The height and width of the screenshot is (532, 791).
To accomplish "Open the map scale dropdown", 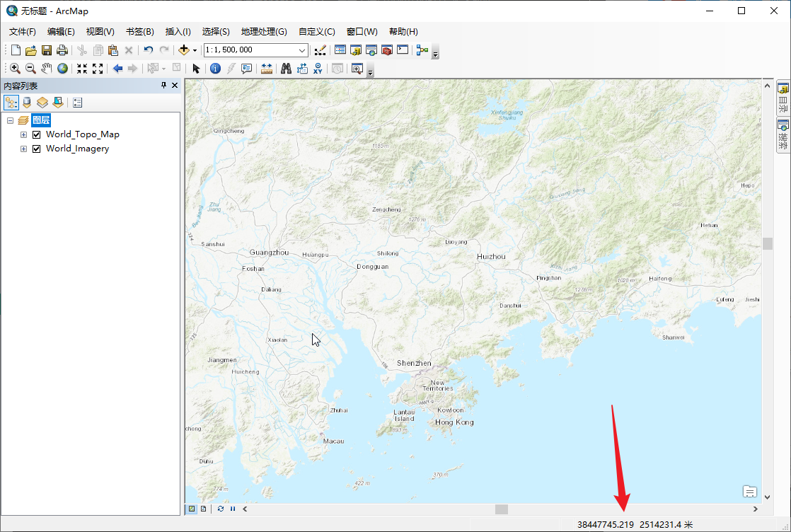I will click(302, 50).
